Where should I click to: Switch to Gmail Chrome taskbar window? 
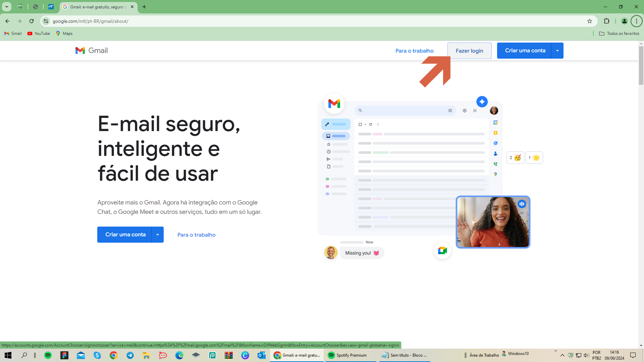[x=297, y=355]
